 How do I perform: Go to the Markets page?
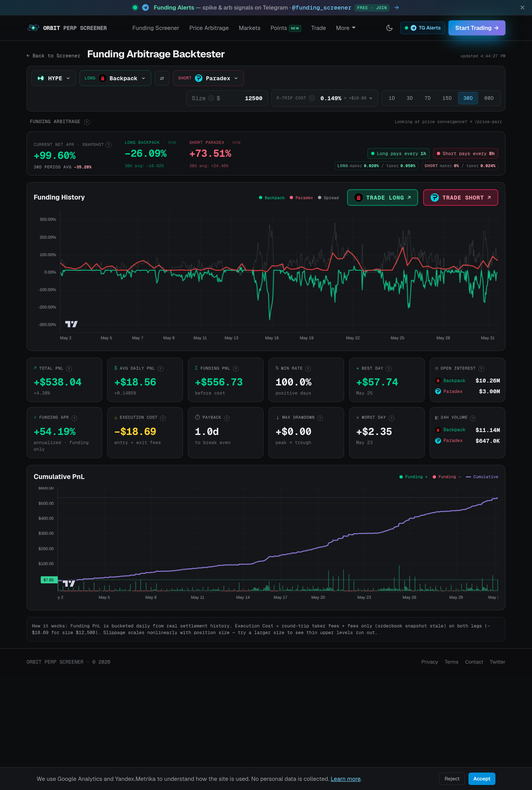tap(249, 28)
